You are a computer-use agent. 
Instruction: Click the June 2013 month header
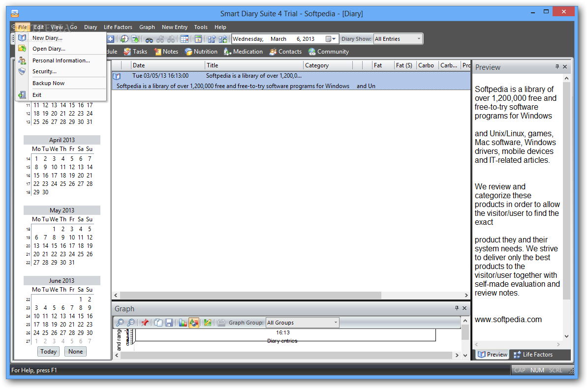pyautogui.click(x=62, y=281)
